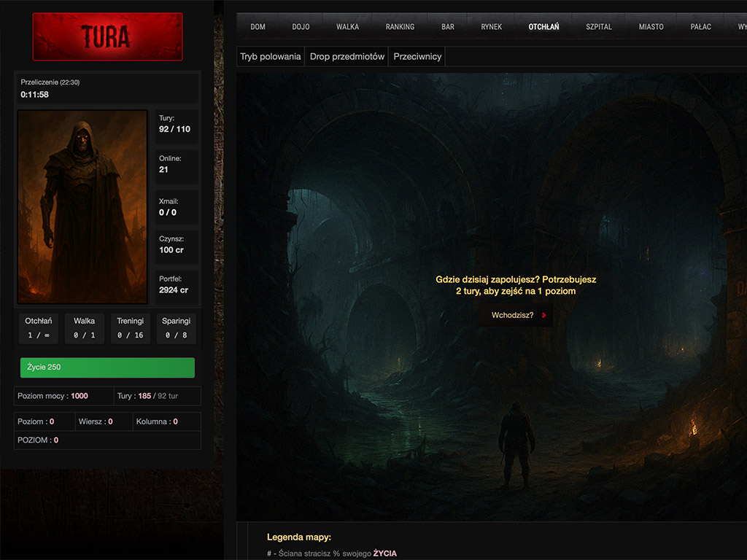
Task: Open the DOM menu item
Action: point(258,27)
